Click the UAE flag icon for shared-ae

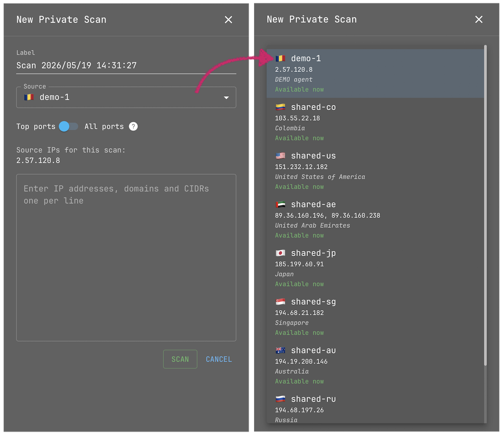click(x=280, y=205)
